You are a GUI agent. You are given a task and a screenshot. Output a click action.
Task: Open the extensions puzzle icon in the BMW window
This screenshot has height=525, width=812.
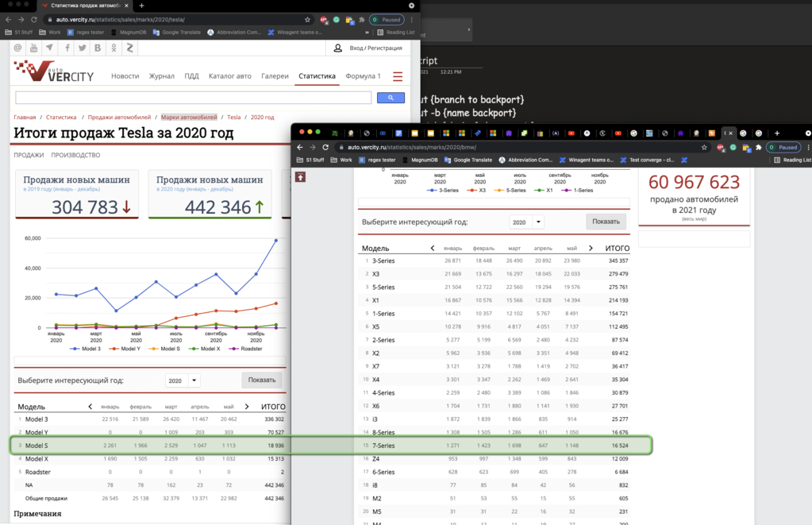[759, 147]
